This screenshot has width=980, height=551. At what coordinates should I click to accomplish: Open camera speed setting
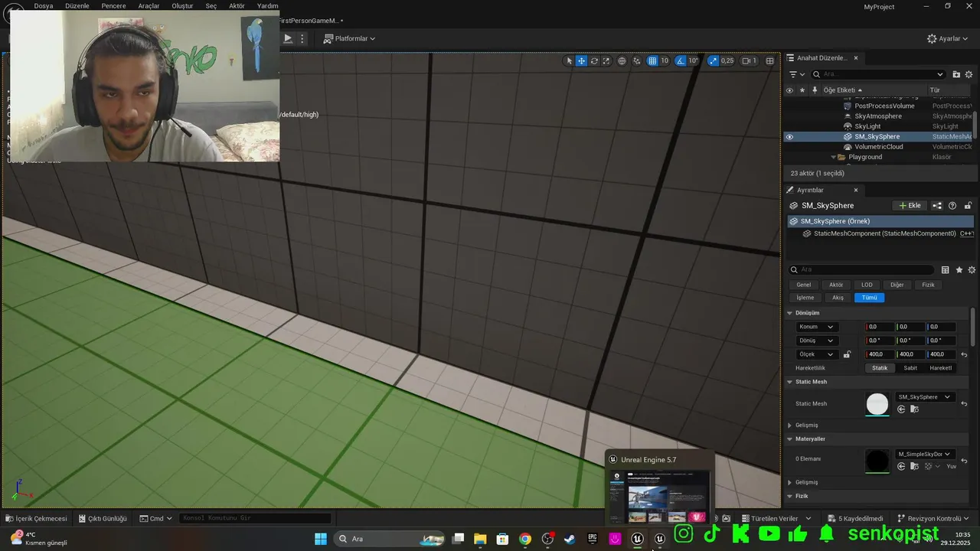749,60
